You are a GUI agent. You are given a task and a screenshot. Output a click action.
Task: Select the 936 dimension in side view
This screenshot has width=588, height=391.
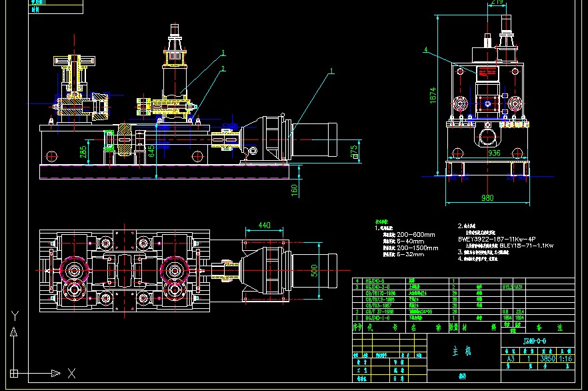[x=494, y=153]
